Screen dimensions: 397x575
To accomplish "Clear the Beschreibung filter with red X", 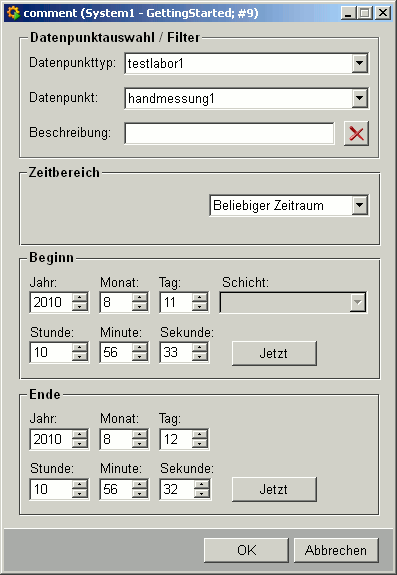I will coord(356,133).
